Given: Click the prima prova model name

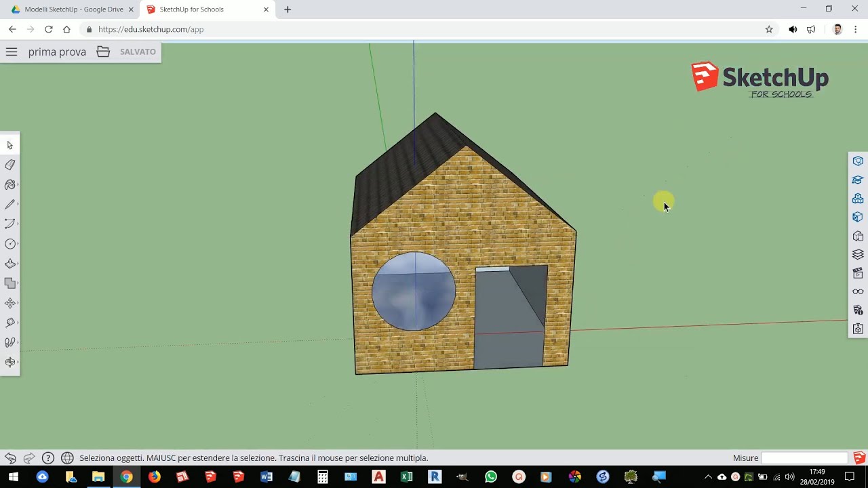Looking at the screenshot, I should click(x=57, y=52).
